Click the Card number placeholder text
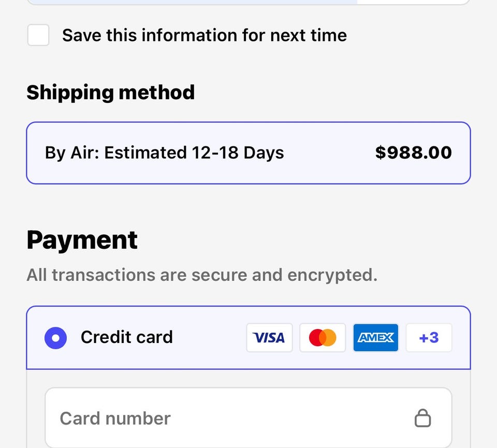497x448 pixels. (x=115, y=418)
